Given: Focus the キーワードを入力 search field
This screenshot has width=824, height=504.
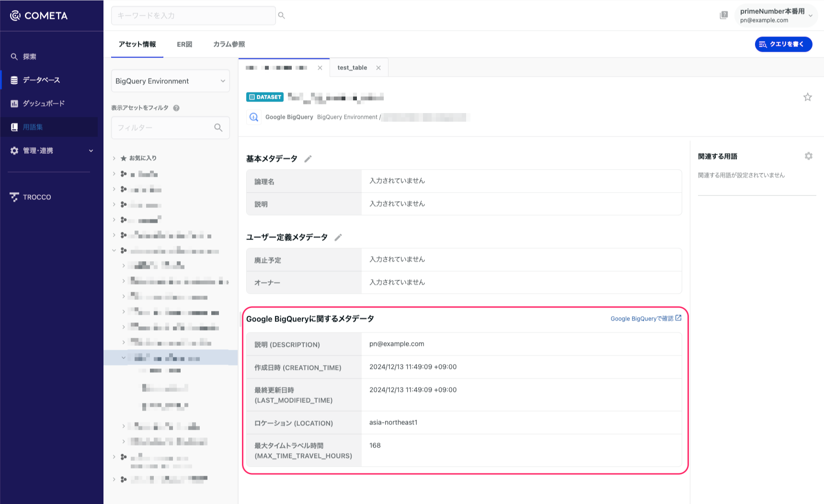Looking at the screenshot, I should (x=194, y=15).
